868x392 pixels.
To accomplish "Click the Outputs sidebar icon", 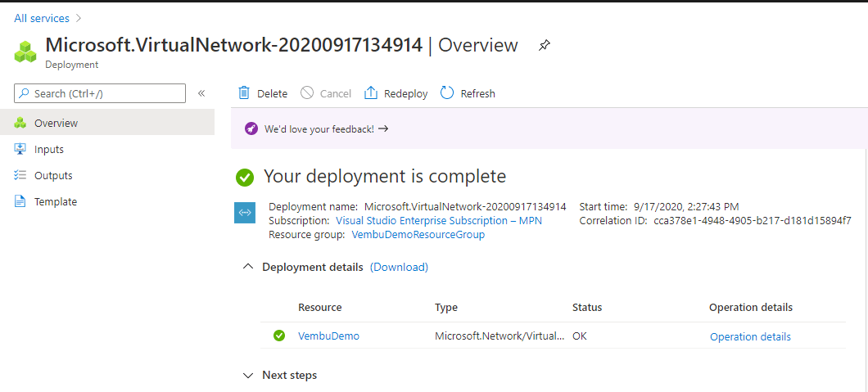I will (x=20, y=175).
